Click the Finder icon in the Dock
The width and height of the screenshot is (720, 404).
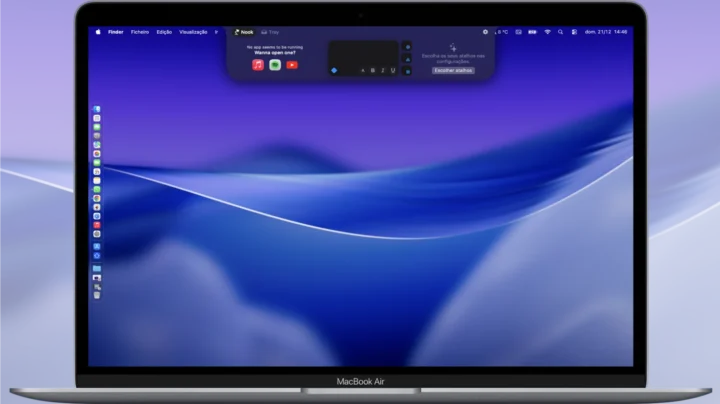point(97,109)
